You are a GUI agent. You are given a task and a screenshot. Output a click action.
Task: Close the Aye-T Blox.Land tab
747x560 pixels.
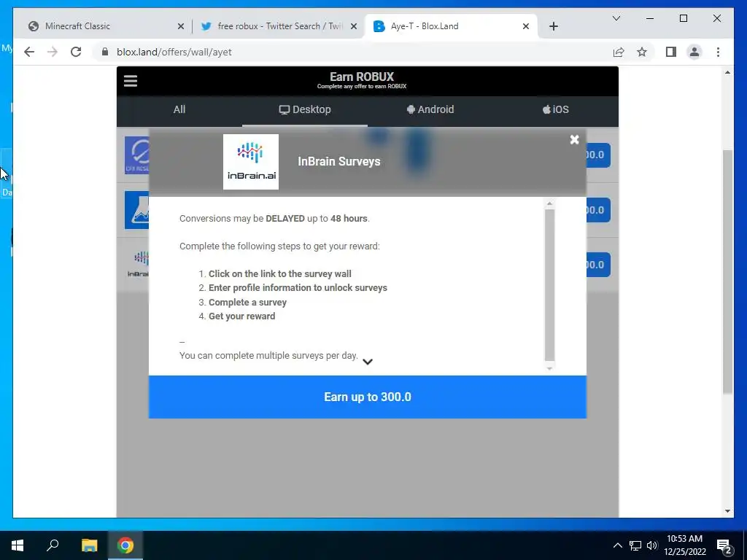pyautogui.click(x=526, y=27)
